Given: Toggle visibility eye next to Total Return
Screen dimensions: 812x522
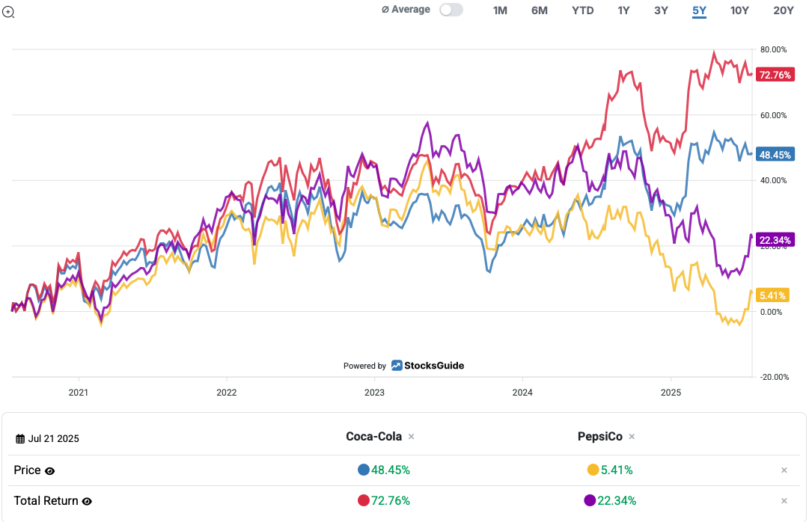Looking at the screenshot, I should (x=87, y=501).
